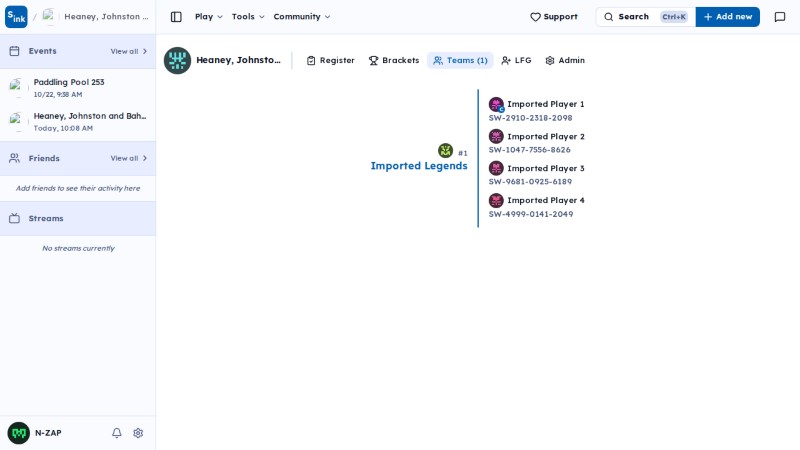Click the Streams TV icon
800x450 pixels.
click(14, 218)
